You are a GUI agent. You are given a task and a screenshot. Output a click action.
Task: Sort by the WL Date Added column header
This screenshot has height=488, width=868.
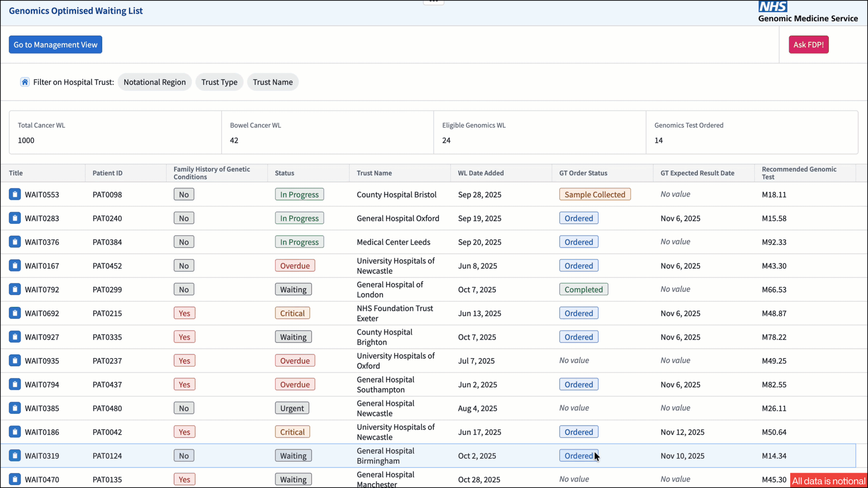pyautogui.click(x=481, y=173)
